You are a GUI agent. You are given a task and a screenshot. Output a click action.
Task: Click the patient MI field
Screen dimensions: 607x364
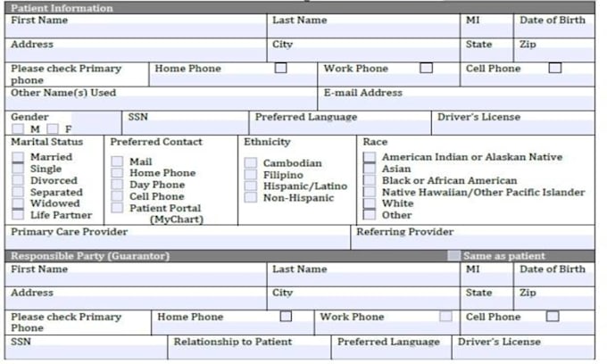[x=487, y=26]
